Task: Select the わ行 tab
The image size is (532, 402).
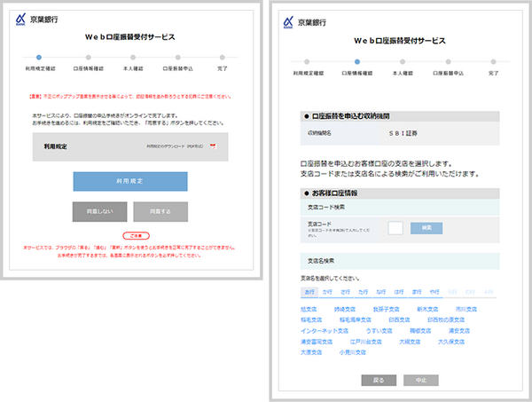Action: coord(470,292)
